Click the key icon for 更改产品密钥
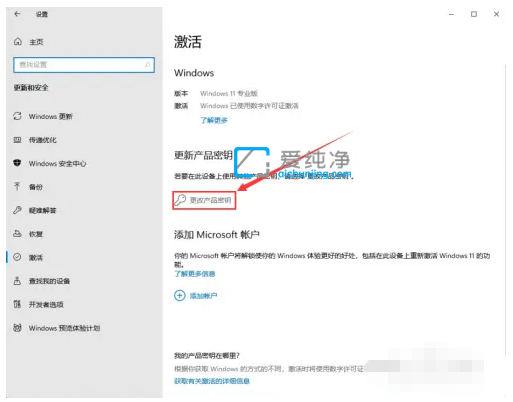513x402 pixels. coord(181,200)
